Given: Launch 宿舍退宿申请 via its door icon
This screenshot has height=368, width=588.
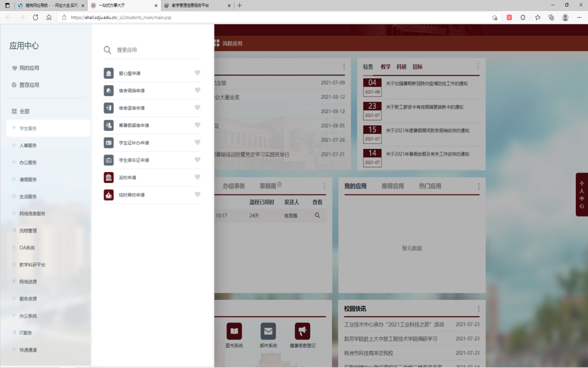Looking at the screenshot, I should pyautogui.click(x=108, y=108).
